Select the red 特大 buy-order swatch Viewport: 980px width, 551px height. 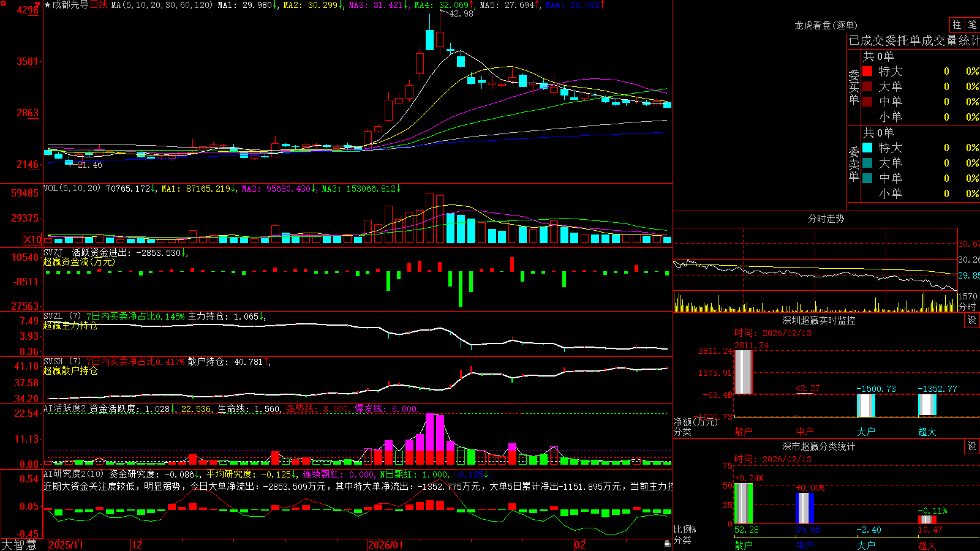[867, 71]
